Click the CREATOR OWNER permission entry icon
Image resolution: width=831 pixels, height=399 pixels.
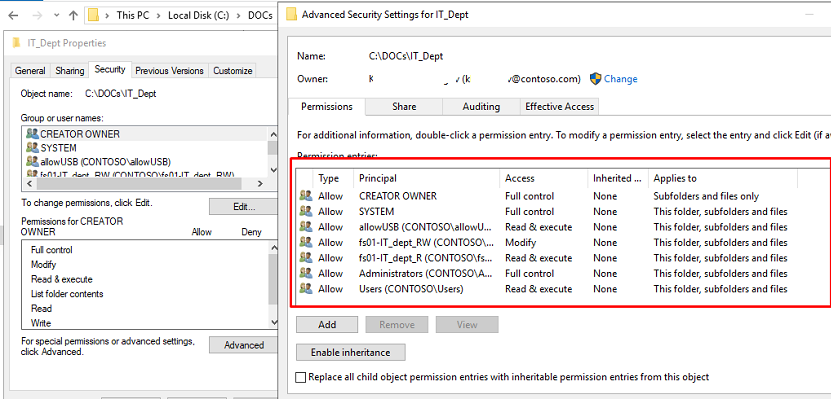coord(306,196)
